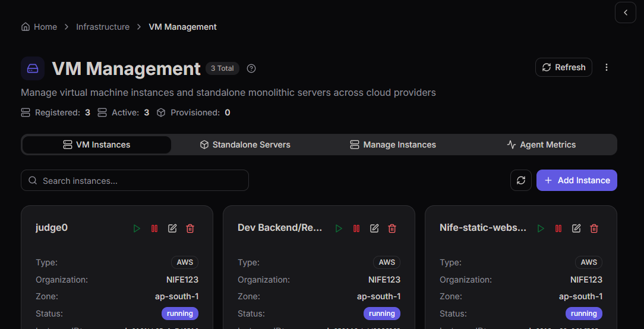The image size is (644, 329).
Task: Open the Manage Instances tab
Action: click(x=393, y=145)
